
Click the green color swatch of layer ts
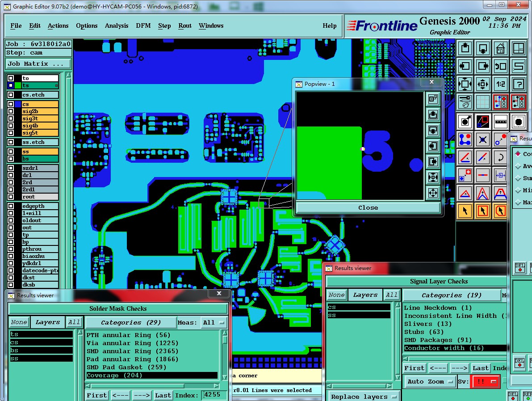[18, 85]
